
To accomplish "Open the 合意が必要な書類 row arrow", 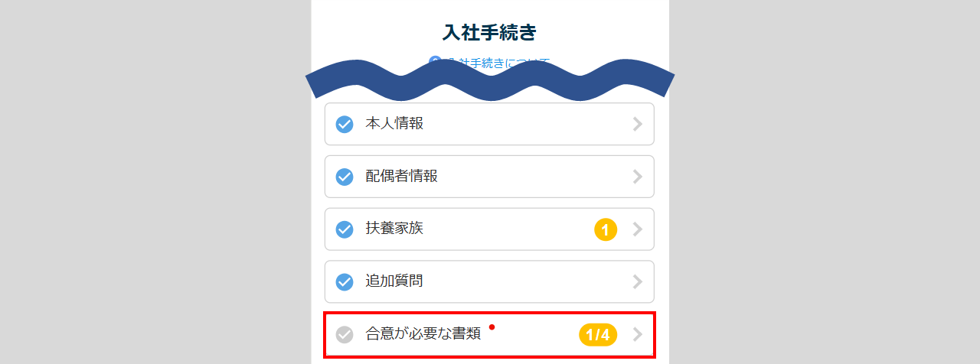I will click(637, 334).
